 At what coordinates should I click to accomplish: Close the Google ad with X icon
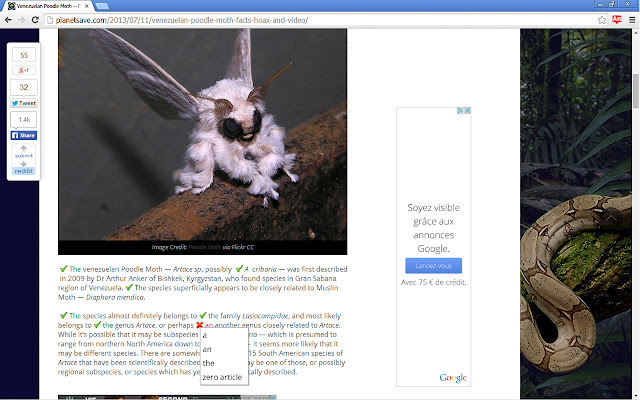coord(468,111)
